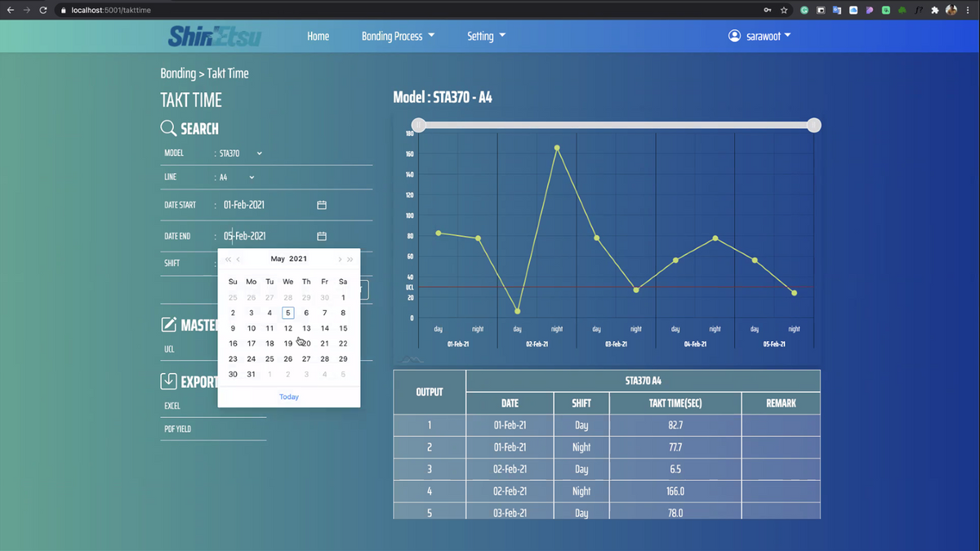Screen dimensions: 980x551
Task: Open the Date Start calendar icon
Action: tap(322, 205)
